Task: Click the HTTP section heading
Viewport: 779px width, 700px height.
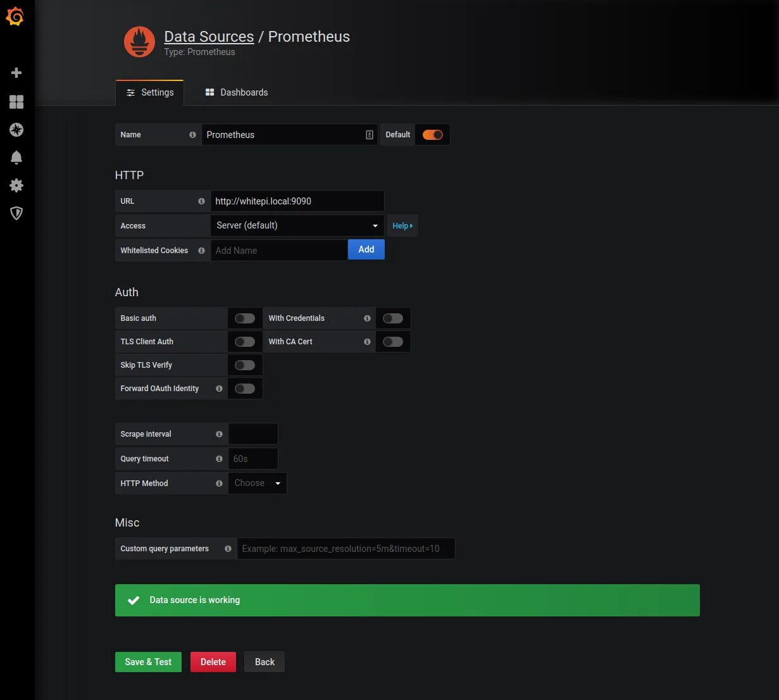Action: coord(129,175)
